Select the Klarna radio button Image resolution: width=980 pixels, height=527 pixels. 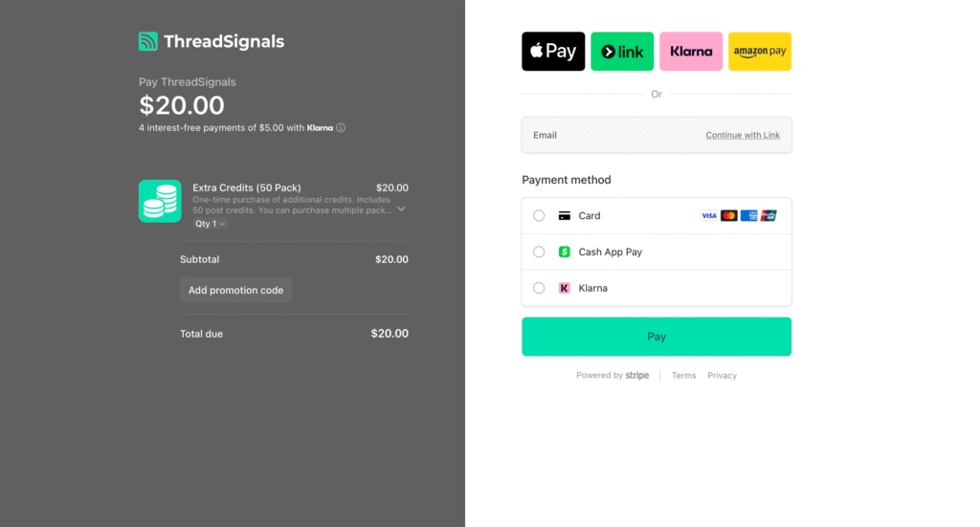coord(539,288)
